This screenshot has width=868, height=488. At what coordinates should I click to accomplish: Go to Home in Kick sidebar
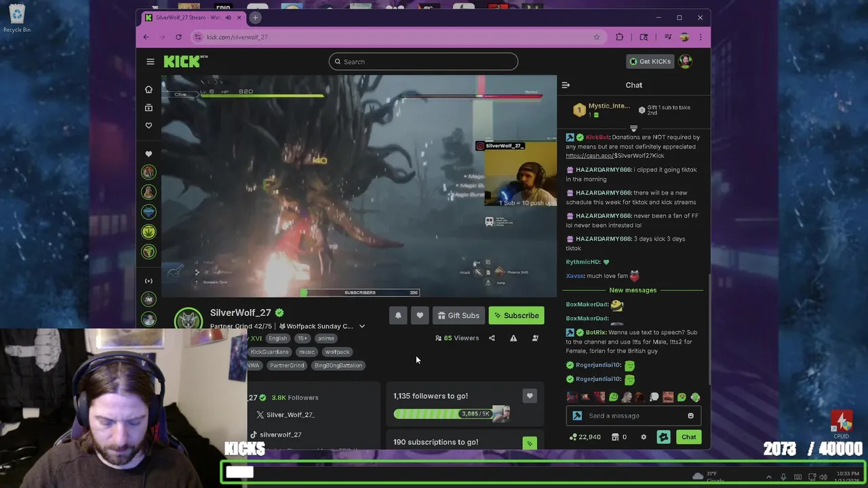[x=149, y=89]
